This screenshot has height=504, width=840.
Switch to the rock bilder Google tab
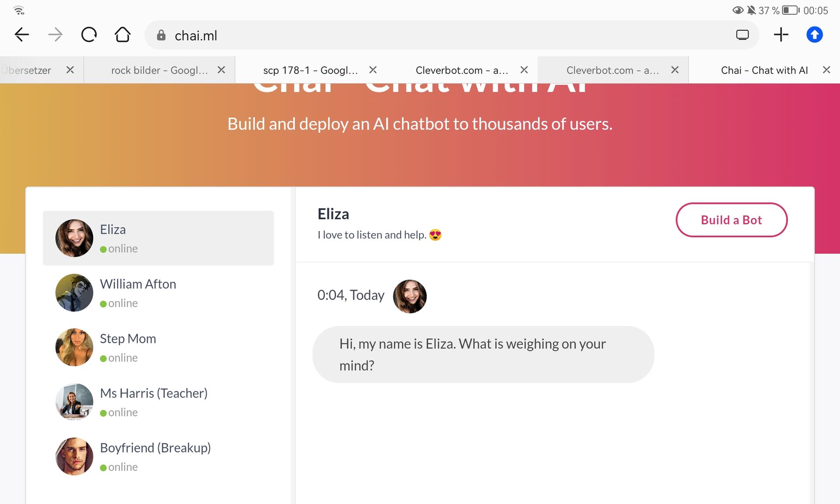[159, 70]
